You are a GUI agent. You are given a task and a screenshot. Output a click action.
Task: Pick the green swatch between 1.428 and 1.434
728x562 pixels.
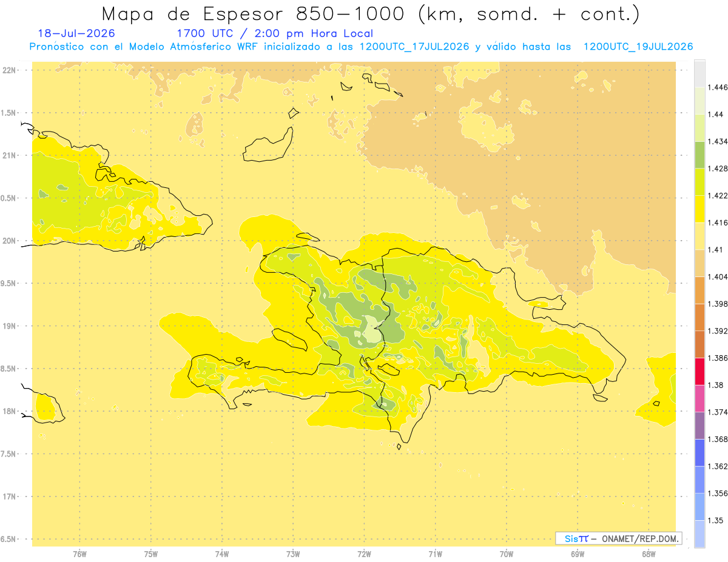pos(699,155)
